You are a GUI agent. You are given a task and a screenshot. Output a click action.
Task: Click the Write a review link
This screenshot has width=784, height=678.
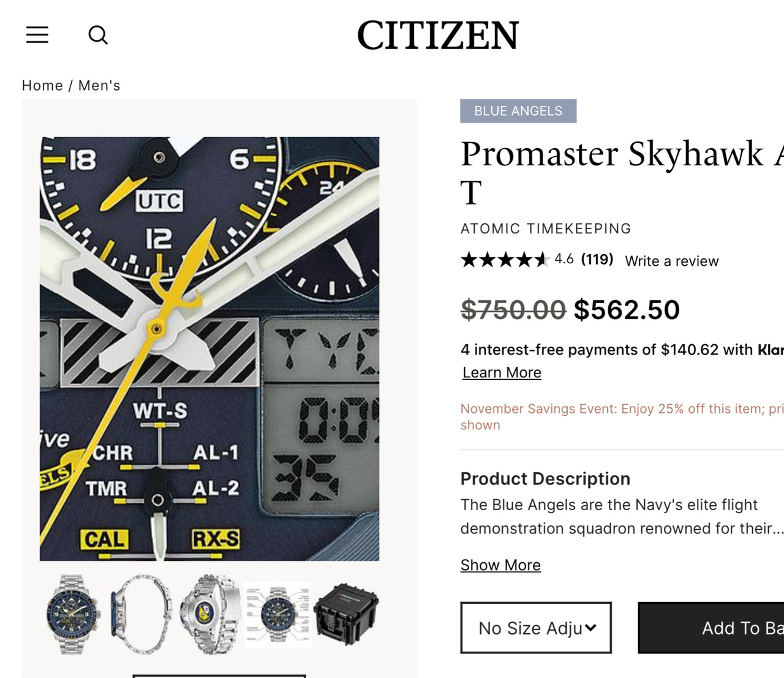(x=672, y=261)
